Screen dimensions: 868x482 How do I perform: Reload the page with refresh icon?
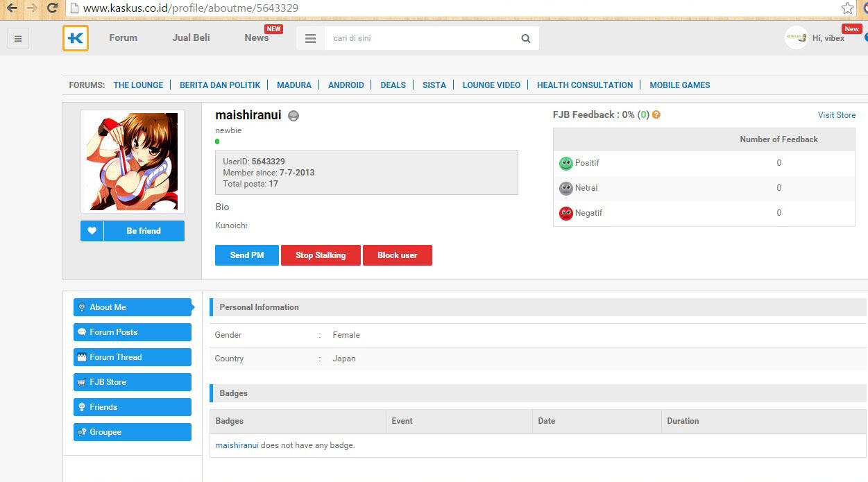[52, 8]
